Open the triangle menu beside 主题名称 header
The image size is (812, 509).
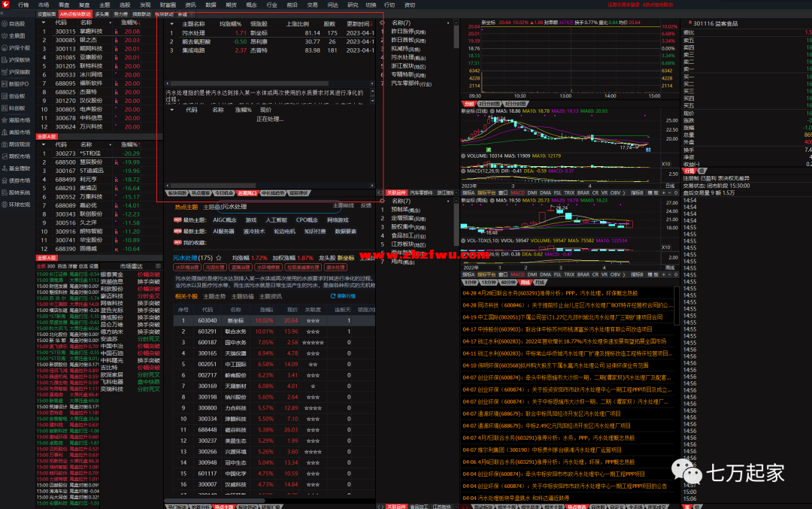click(172, 24)
